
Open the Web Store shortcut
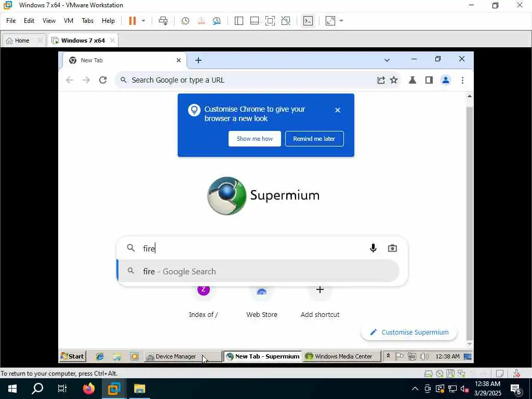[262, 302]
